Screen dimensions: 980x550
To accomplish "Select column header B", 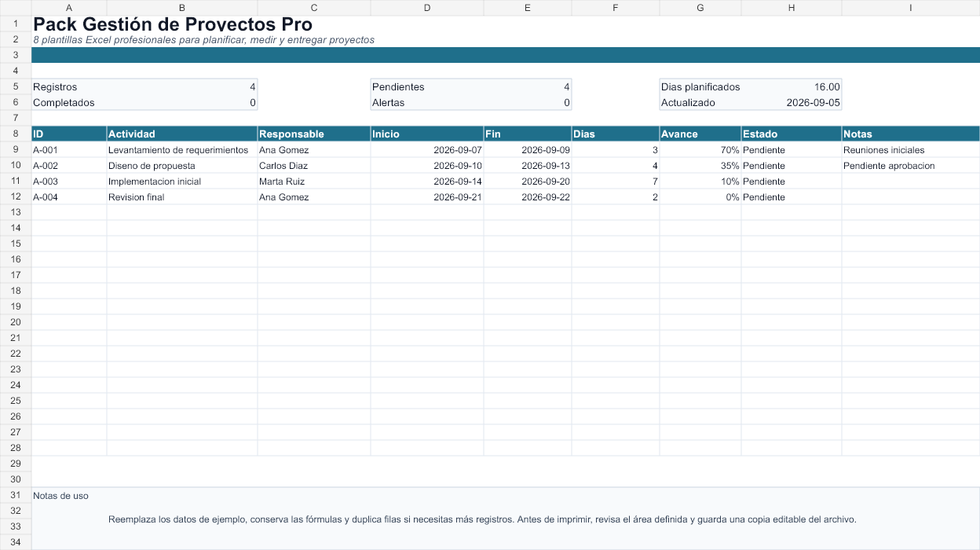I will click(x=182, y=8).
